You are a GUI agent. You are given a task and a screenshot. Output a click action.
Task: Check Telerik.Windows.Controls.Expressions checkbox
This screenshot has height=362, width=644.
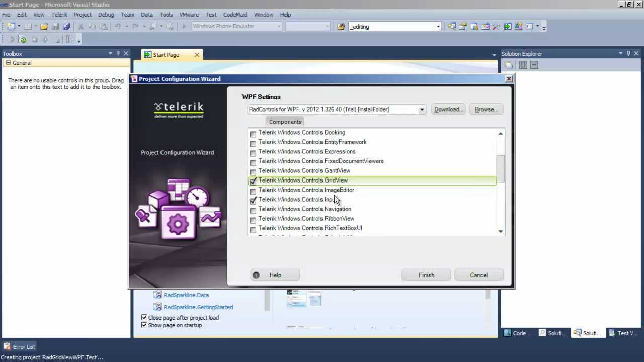(253, 153)
